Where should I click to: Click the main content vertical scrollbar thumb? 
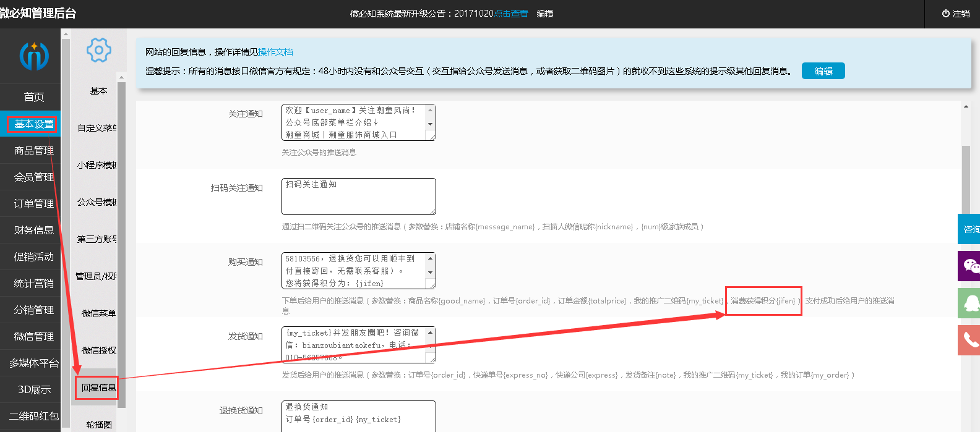coord(966,181)
